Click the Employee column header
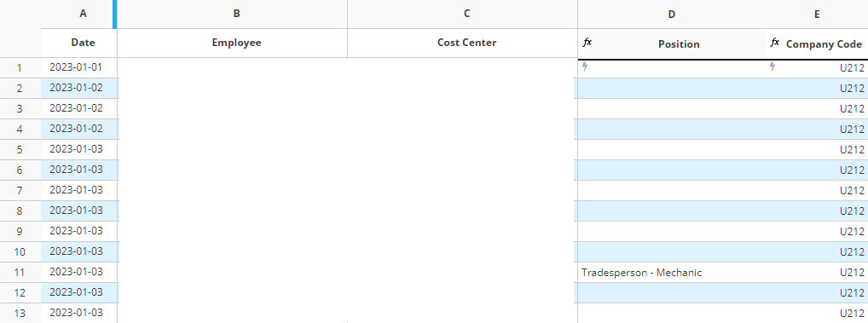The height and width of the screenshot is (323, 868). (x=236, y=43)
